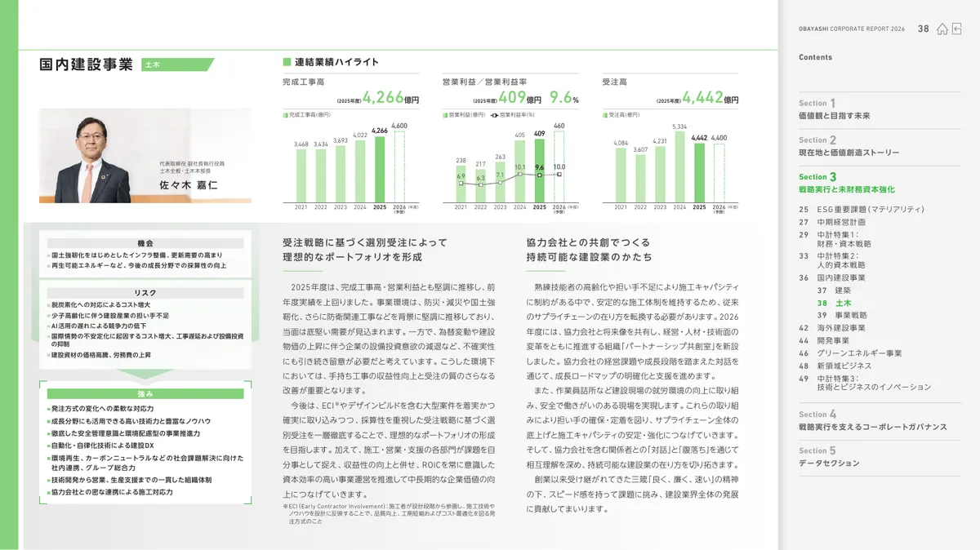Click OBAYASHI CORPORATE REPORT 2026 header text

click(x=852, y=29)
